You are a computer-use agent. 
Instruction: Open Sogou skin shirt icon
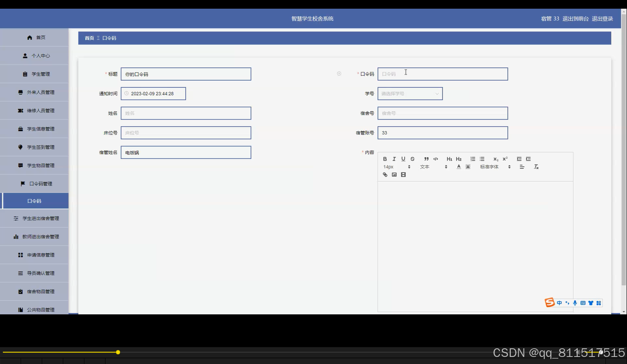point(591,303)
